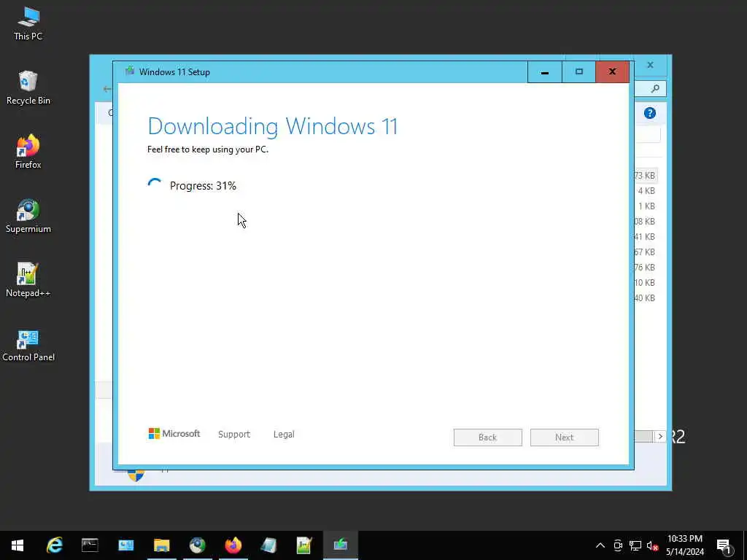Launch Internet Explorer from the taskbar
The width and height of the screenshot is (747, 560).
(x=54, y=545)
